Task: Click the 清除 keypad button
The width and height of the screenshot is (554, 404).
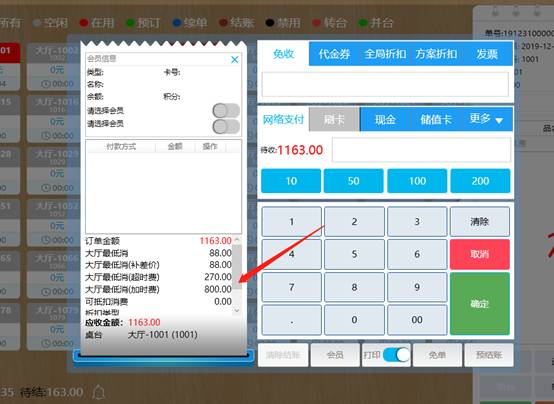Action: (479, 222)
